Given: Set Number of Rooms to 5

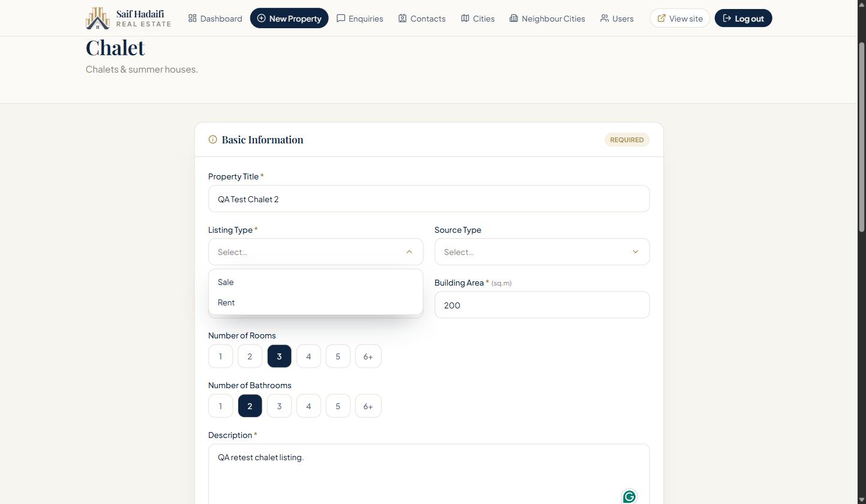Looking at the screenshot, I should 338,356.
